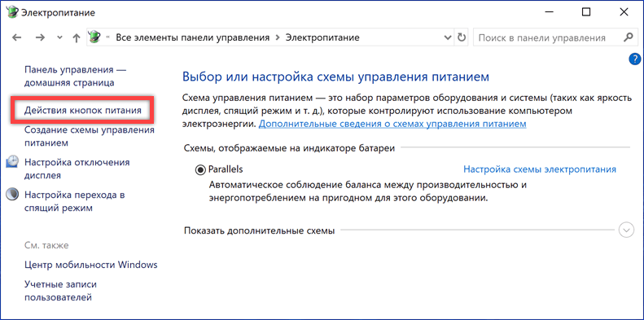
Task: Open help with the blue question mark
Action: tap(634, 59)
